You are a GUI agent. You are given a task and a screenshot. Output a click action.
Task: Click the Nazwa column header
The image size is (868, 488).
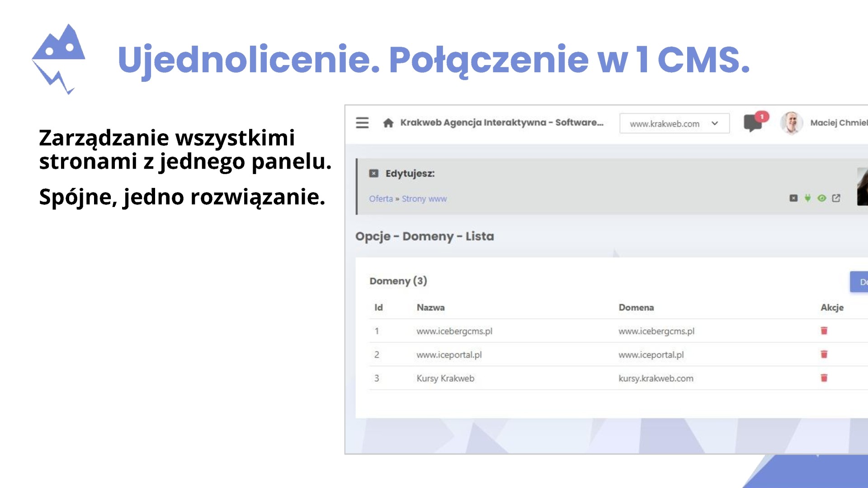(x=430, y=308)
